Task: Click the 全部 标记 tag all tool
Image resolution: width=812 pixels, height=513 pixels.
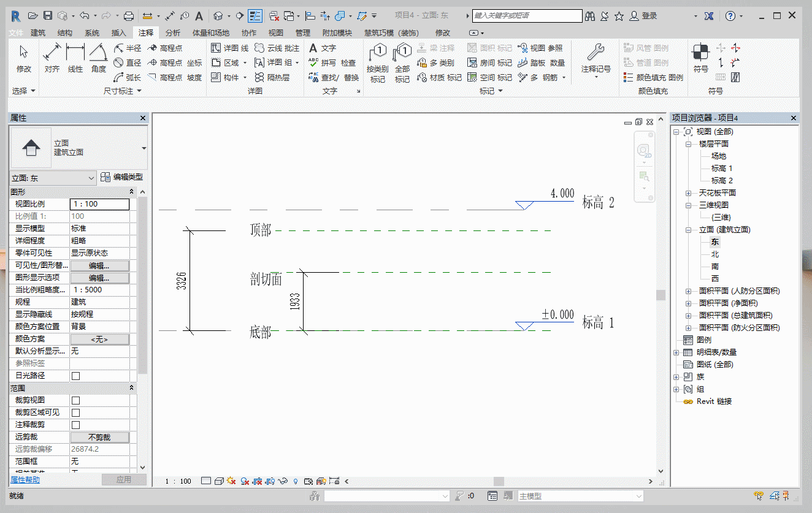Action: point(402,63)
